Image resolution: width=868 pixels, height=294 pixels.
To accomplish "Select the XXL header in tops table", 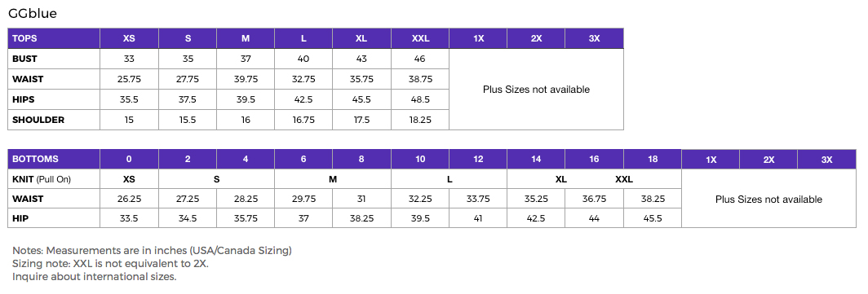I will click(x=420, y=39).
